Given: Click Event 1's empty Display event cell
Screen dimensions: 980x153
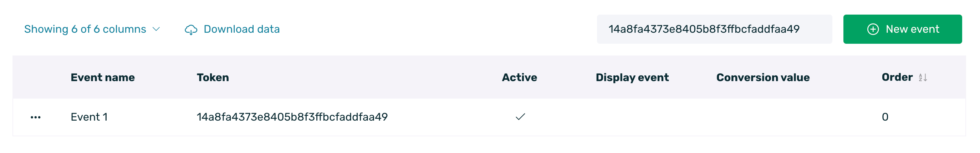Looking at the screenshot, I should [x=632, y=117].
